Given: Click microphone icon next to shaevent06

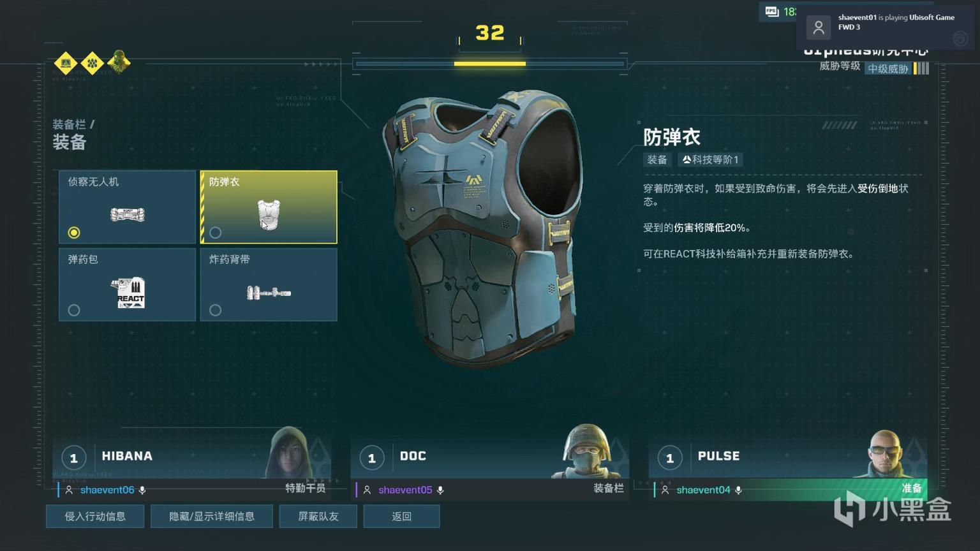Looking at the screenshot, I should [x=142, y=490].
